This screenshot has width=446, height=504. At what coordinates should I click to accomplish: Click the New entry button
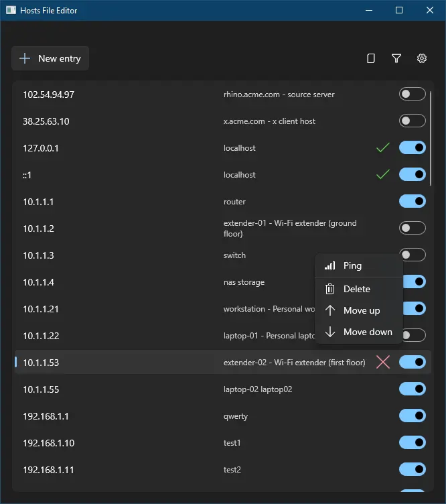pyautogui.click(x=50, y=58)
